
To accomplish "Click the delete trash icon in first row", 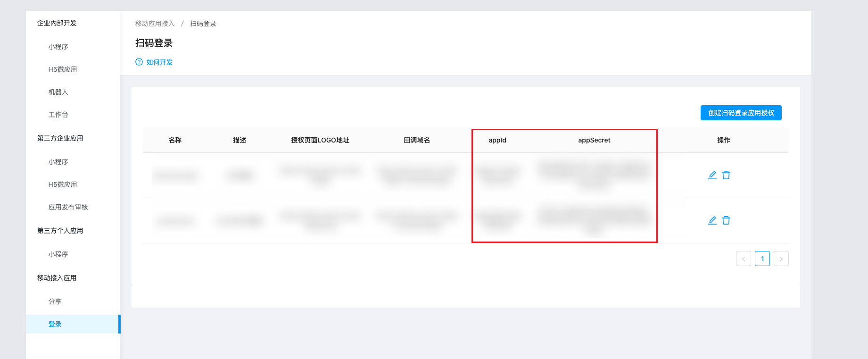I will point(726,175).
